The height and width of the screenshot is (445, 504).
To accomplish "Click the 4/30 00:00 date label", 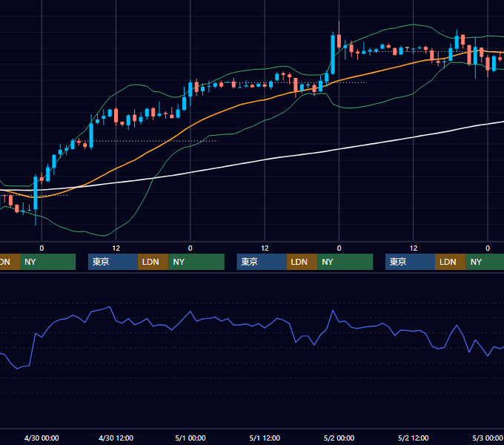I will point(42,438).
